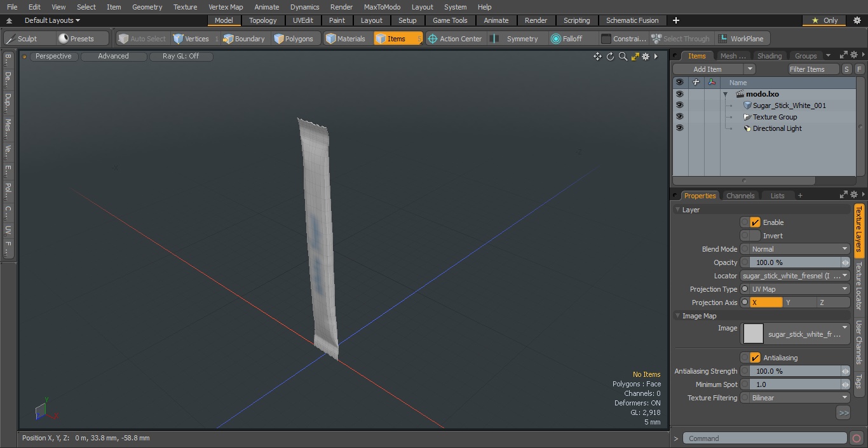The height and width of the screenshot is (448, 868).
Task: Open the MaxToModo menu
Action: point(382,7)
